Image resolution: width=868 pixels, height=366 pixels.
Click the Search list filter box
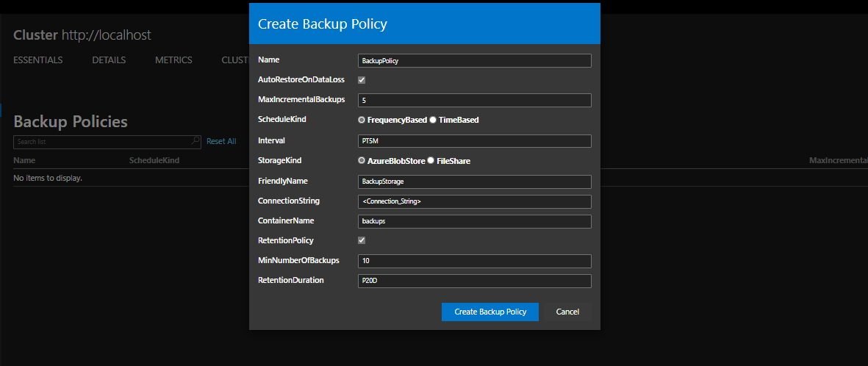(x=101, y=141)
